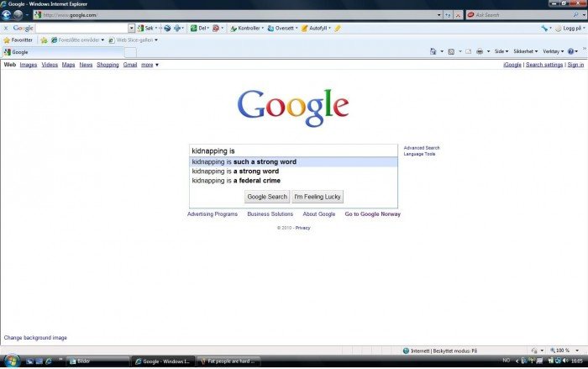588x369 pixels.
Task: Open the Favoritter favorites button
Action: pyautogui.click(x=18, y=40)
